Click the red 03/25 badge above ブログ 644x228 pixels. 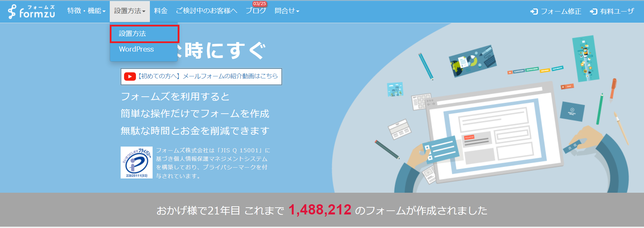click(260, 4)
